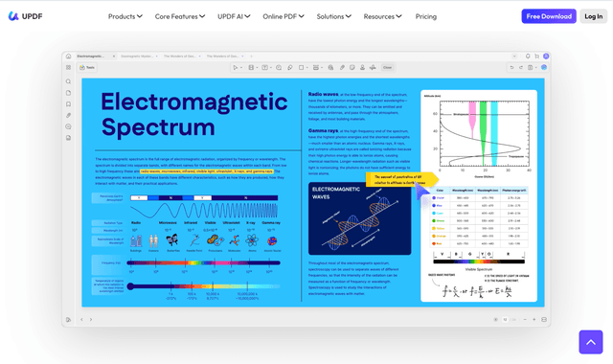
Task: Click the purple scroll-to-top arrow button
Action: click(x=591, y=342)
